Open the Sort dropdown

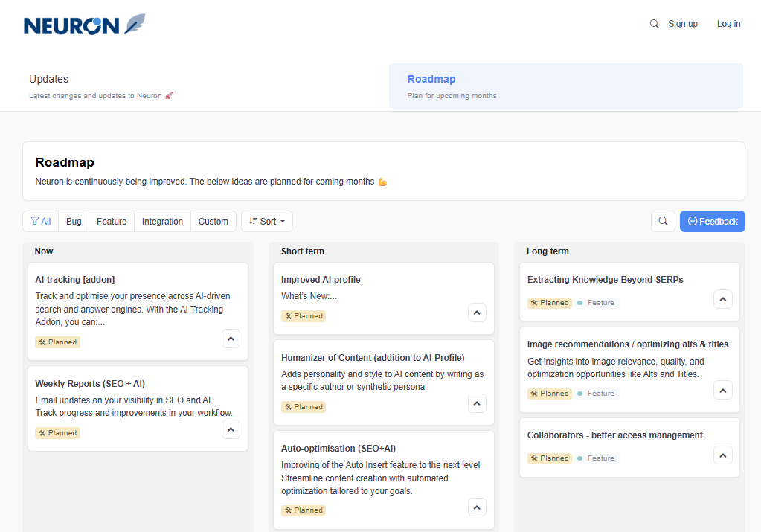pyautogui.click(x=267, y=221)
